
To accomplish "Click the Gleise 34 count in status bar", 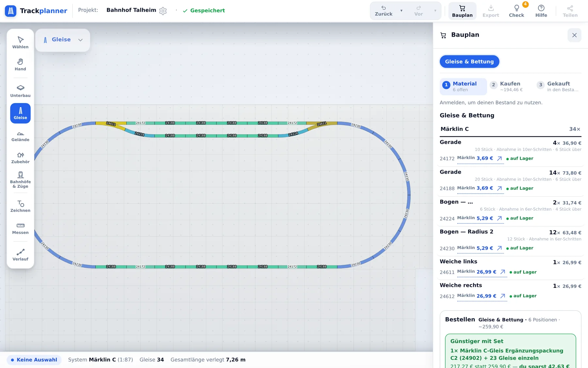I will coord(152,360).
